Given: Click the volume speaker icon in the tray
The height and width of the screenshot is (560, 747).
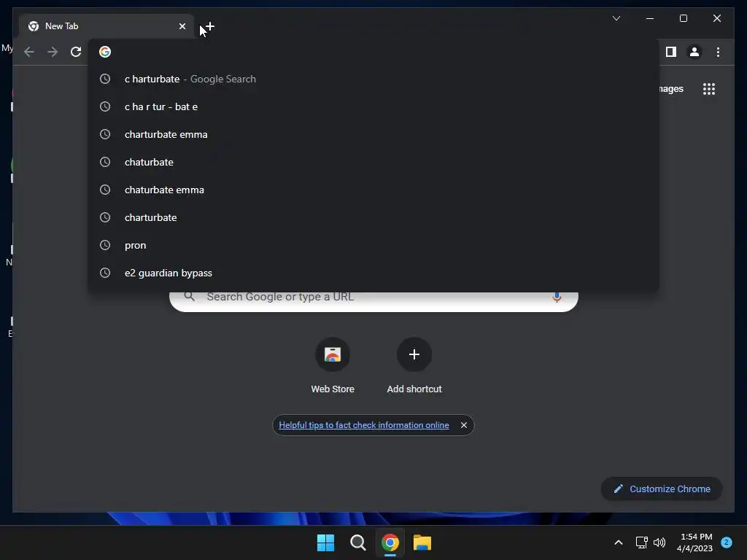Looking at the screenshot, I should (659, 542).
